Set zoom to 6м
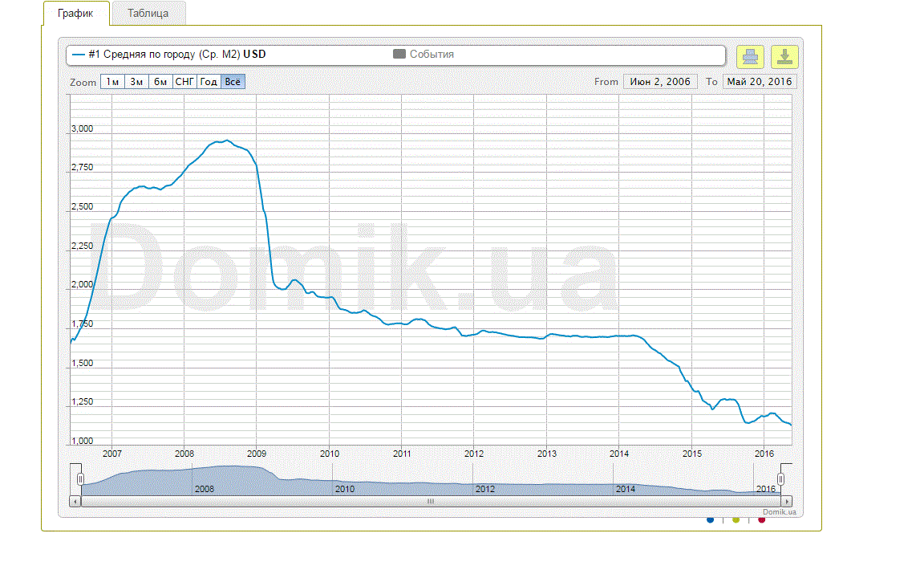This screenshot has width=924, height=578. coord(160,82)
